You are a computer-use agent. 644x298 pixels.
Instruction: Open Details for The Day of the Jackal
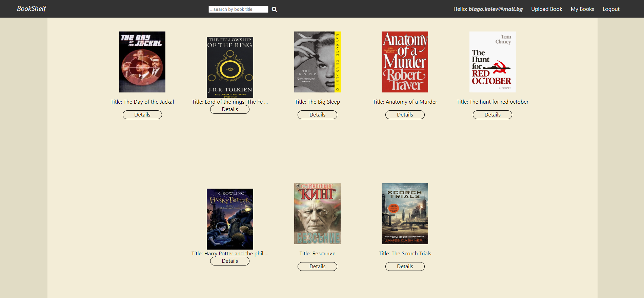coord(142,115)
